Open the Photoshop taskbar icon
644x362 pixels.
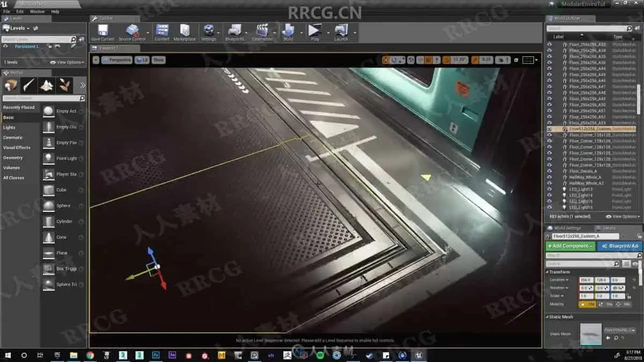(156, 355)
